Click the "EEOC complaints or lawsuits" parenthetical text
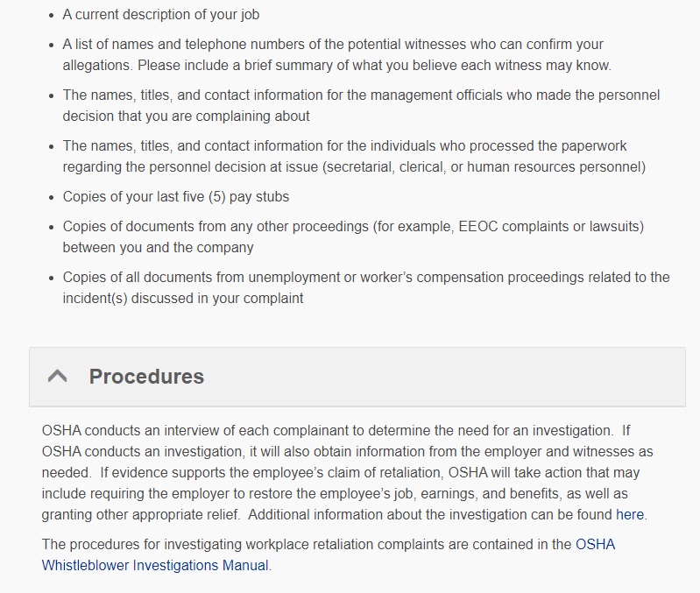 (548, 226)
